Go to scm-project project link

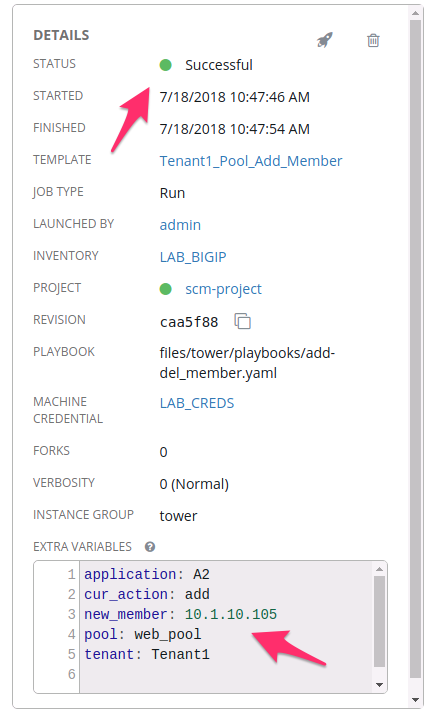coord(223,289)
